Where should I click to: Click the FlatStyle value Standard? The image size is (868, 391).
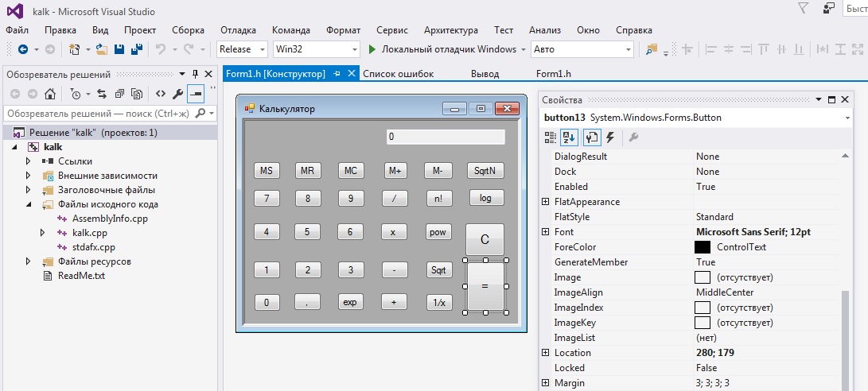coord(714,217)
